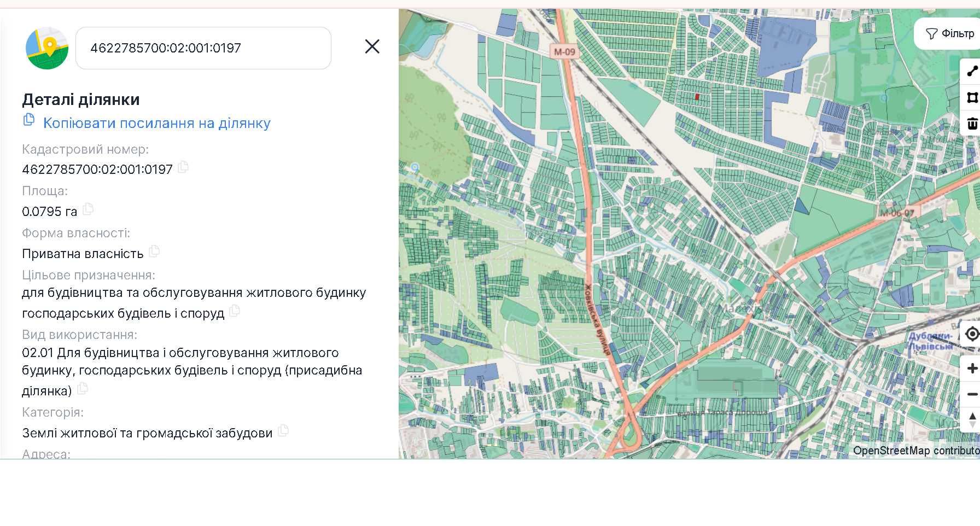The image size is (980, 526).
Task: Clear search with the X button
Action: click(x=372, y=47)
